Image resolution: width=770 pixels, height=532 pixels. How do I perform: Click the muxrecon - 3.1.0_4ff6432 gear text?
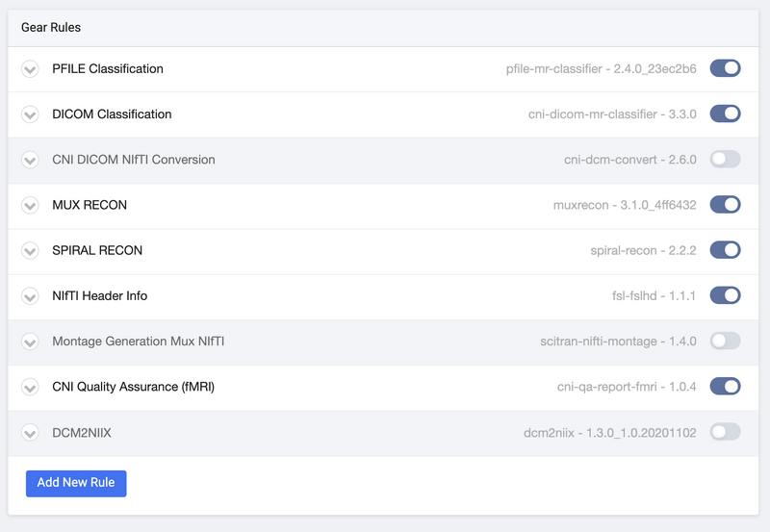click(x=625, y=205)
